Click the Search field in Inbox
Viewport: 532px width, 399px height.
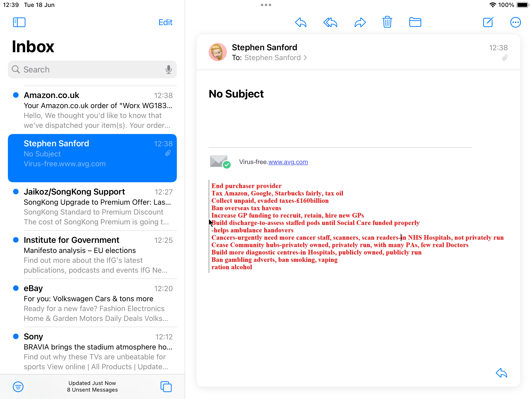tap(92, 69)
